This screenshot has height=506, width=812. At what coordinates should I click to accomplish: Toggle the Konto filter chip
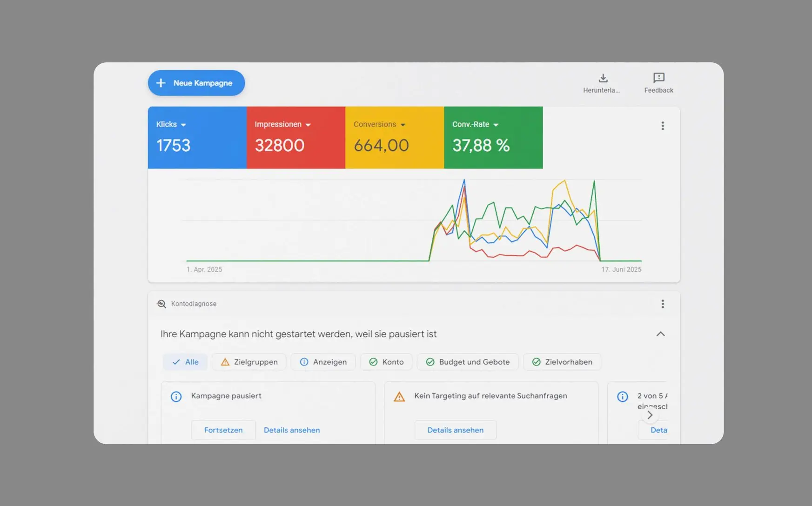[x=386, y=362]
